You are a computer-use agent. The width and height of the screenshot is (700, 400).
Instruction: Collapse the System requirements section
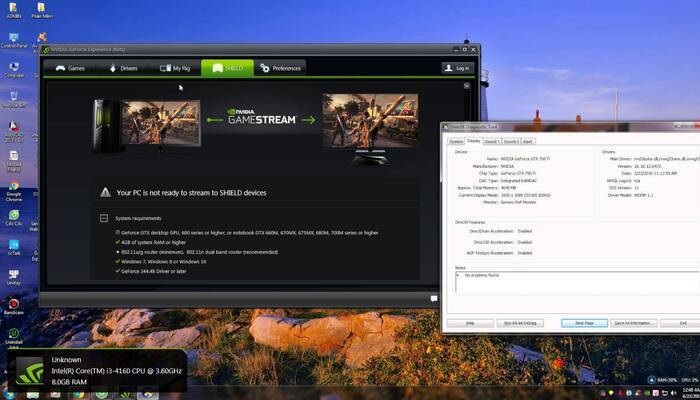click(104, 218)
